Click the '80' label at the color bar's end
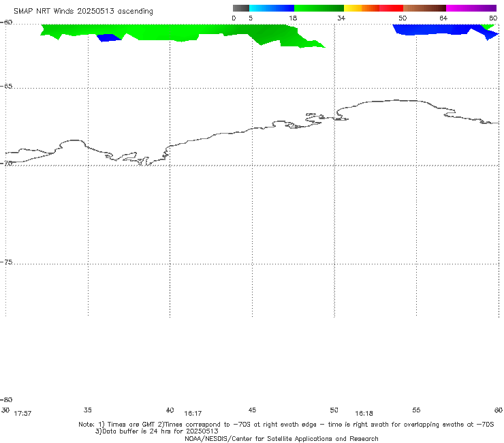 point(493,18)
